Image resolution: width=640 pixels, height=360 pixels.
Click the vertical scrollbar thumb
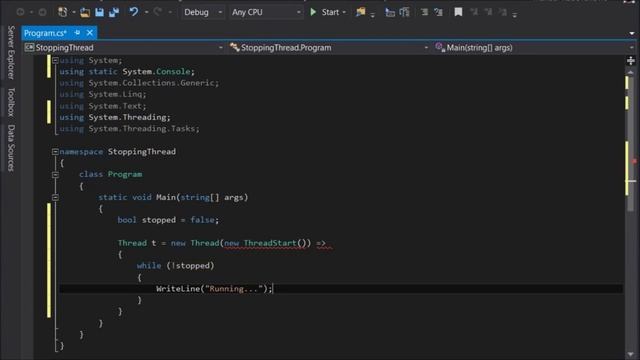click(x=631, y=144)
